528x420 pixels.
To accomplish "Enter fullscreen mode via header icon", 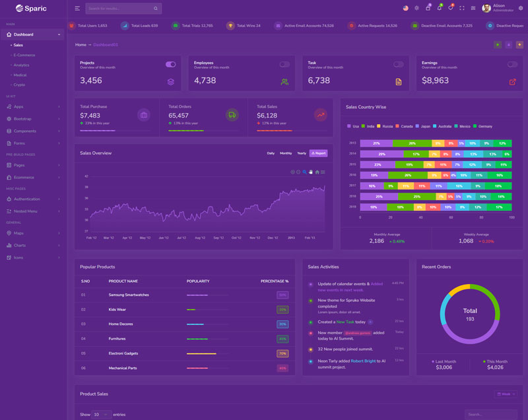I will click(461, 8).
